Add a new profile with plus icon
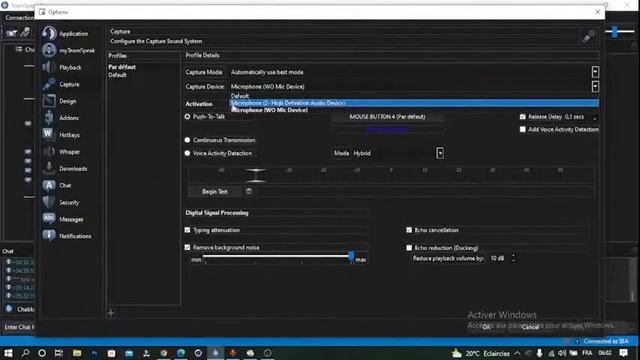This screenshot has height=360, width=640. (x=111, y=313)
